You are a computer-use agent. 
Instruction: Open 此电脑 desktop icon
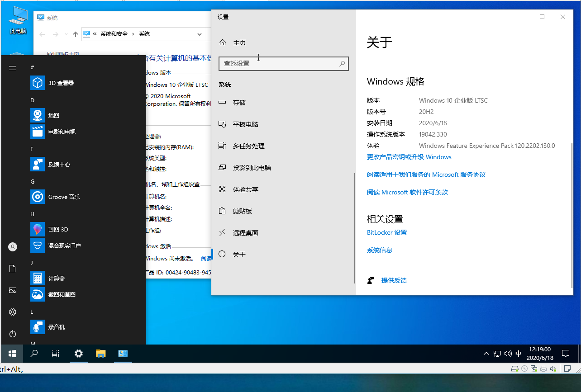point(18,20)
